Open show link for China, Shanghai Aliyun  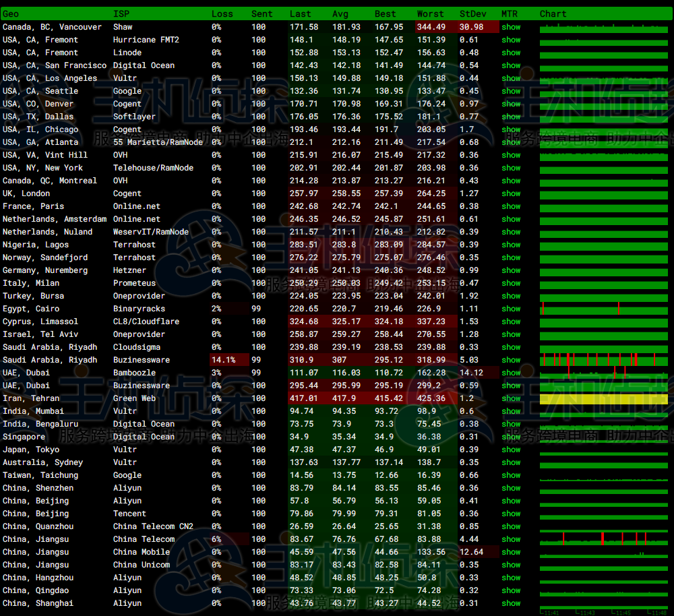[511, 603]
